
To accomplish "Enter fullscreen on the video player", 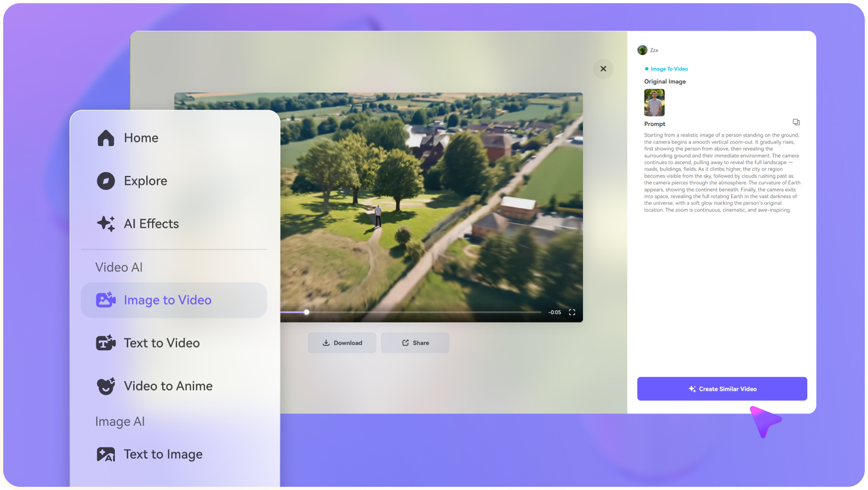I will coord(572,312).
